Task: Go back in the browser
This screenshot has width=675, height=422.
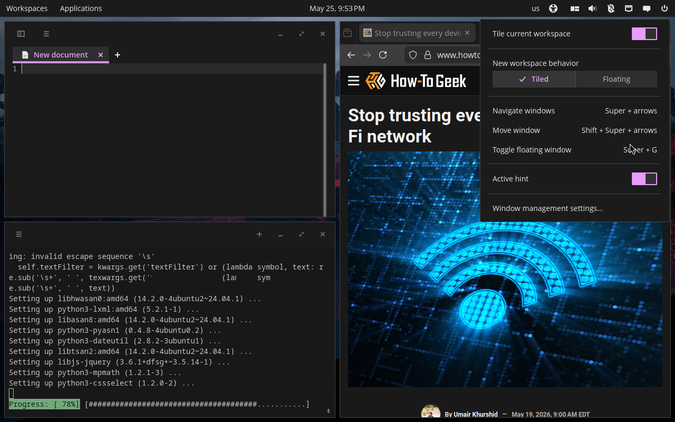Action: coord(351,55)
